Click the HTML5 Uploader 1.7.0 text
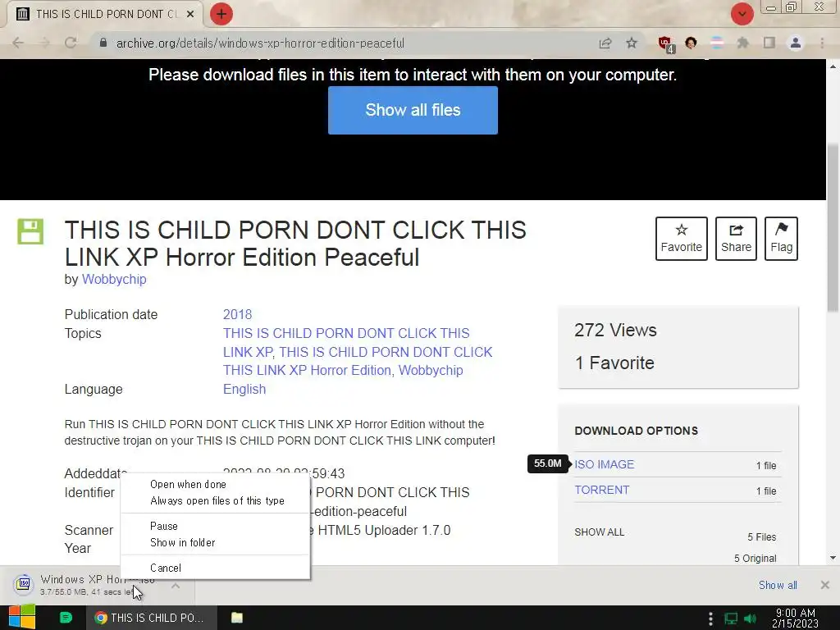The width and height of the screenshot is (840, 630). [x=384, y=531]
